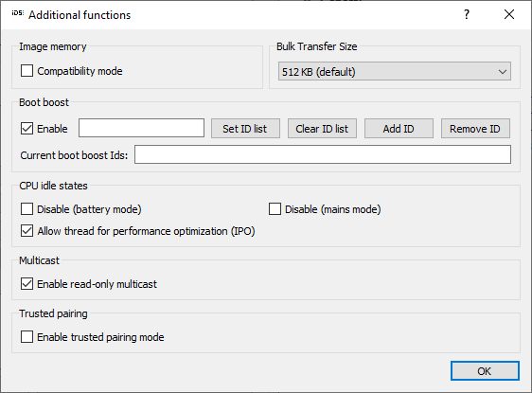
Task: Click the boot boost ID entry field
Action: pyautogui.click(x=141, y=128)
